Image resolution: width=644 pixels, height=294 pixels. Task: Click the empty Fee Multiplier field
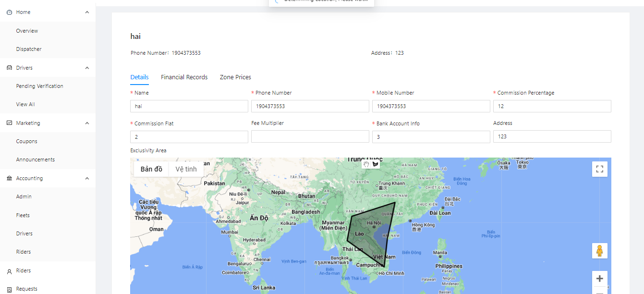click(x=310, y=137)
